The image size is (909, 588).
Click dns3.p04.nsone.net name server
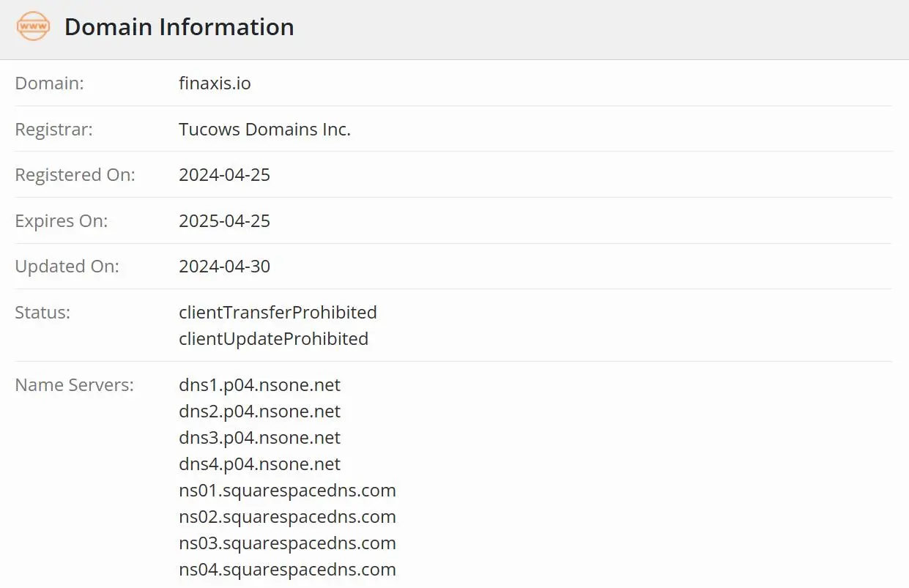259,437
